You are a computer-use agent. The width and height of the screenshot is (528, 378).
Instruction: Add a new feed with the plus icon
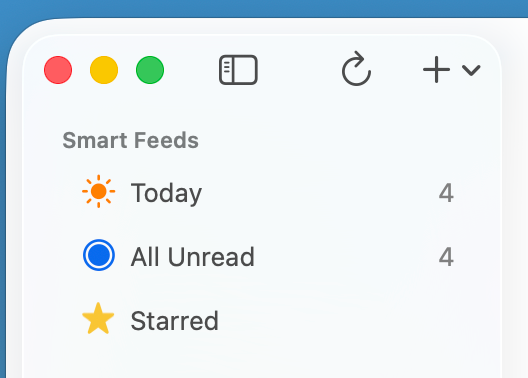436,69
